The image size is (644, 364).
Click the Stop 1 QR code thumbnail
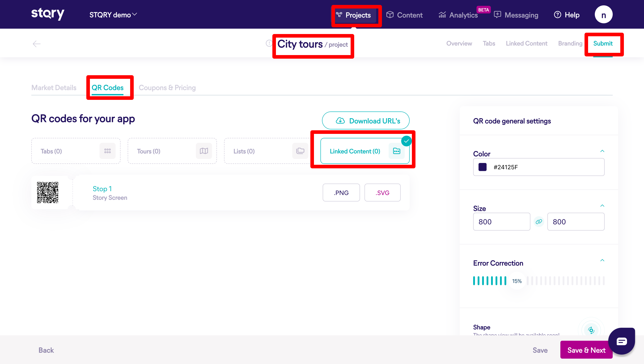(x=47, y=192)
